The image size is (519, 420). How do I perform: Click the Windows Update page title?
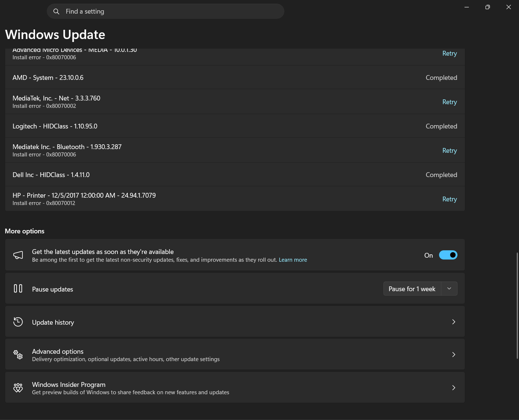(55, 35)
